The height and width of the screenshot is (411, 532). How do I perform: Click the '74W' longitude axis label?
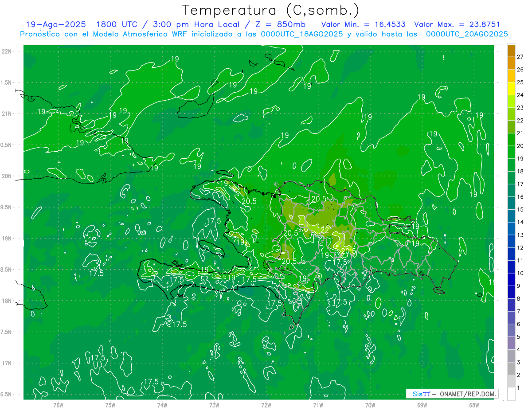pos(162,405)
